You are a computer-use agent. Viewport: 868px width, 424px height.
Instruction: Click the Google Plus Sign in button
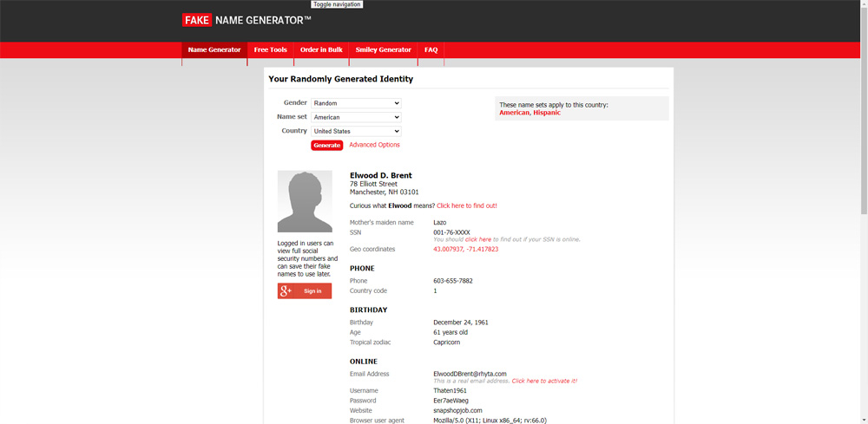[304, 291]
